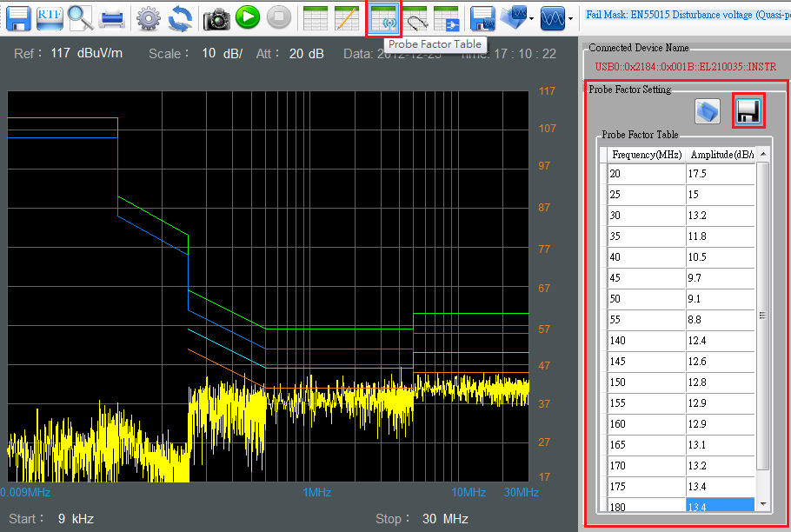Select the frequency cell containing 30

647,216
